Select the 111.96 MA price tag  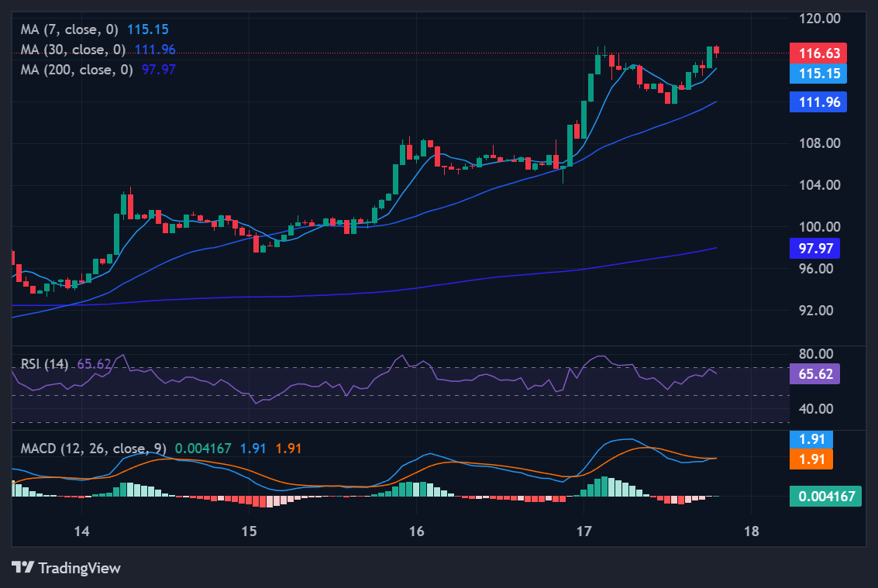pos(818,101)
